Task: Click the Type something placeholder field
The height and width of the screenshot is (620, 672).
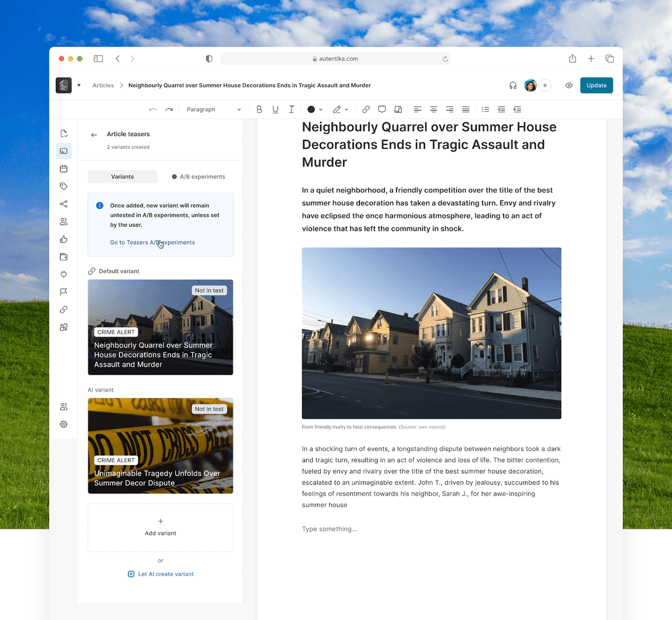Action: click(x=329, y=529)
